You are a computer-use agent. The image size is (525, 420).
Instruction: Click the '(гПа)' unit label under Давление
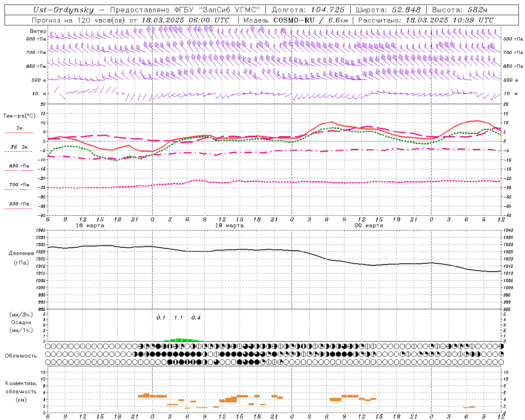pyautogui.click(x=21, y=263)
